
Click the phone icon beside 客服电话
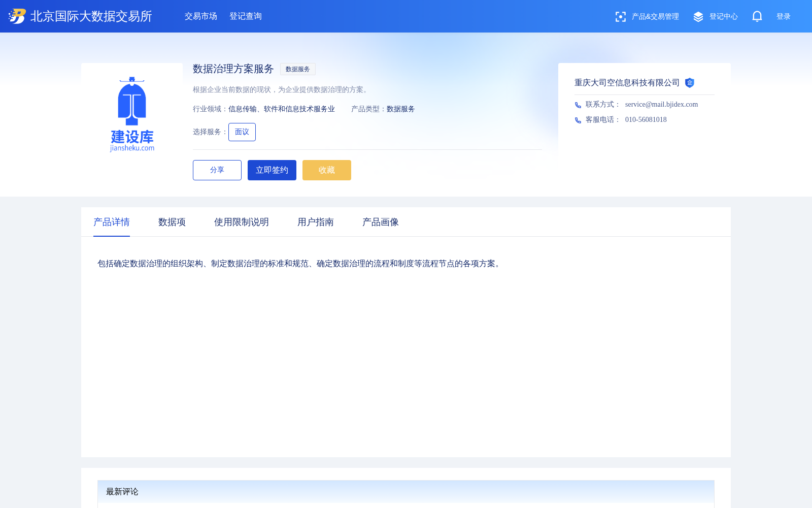click(x=578, y=120)
